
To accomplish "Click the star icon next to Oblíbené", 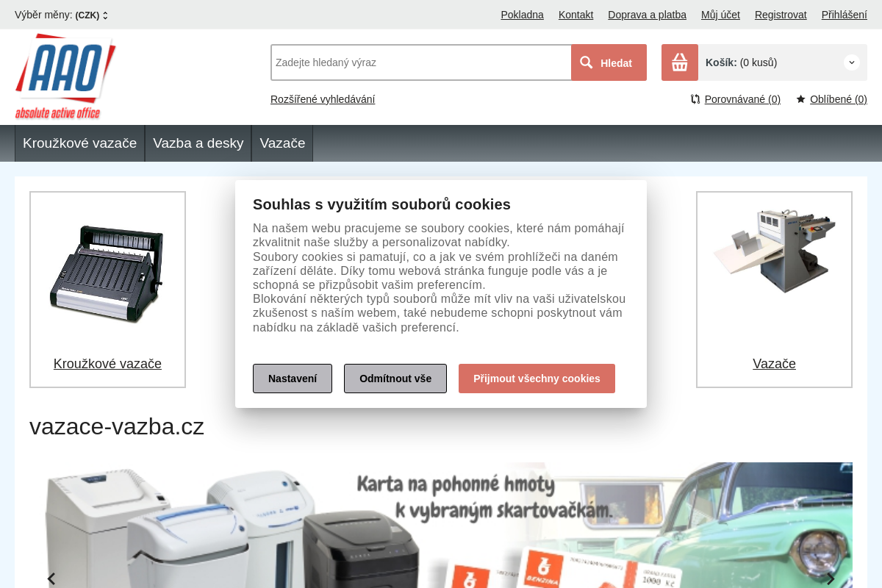I will (801, 99).
